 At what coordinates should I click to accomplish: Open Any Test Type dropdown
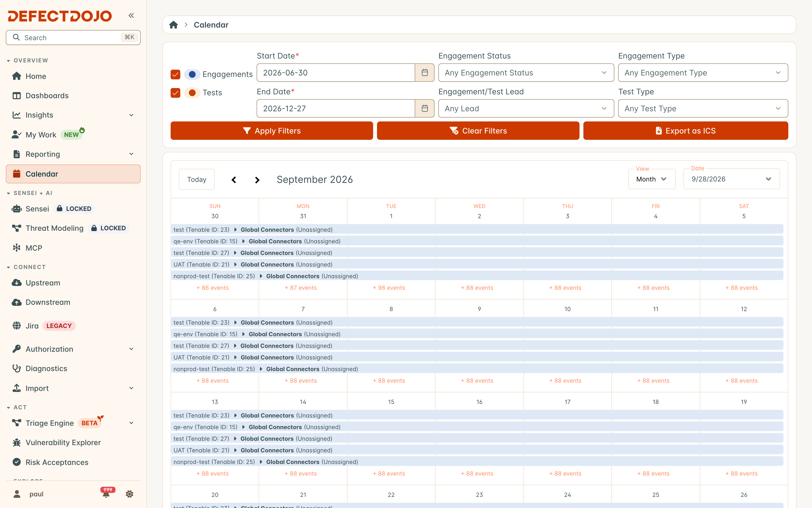point(703,108)
